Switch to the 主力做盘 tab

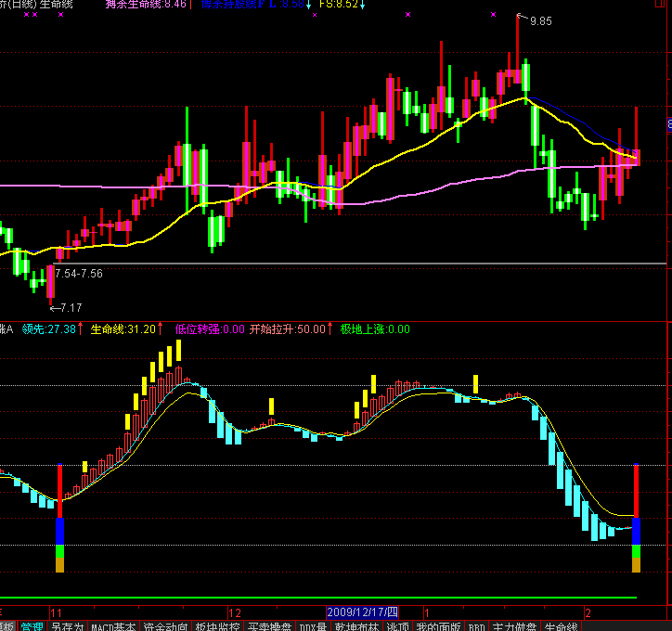[514, 626]
